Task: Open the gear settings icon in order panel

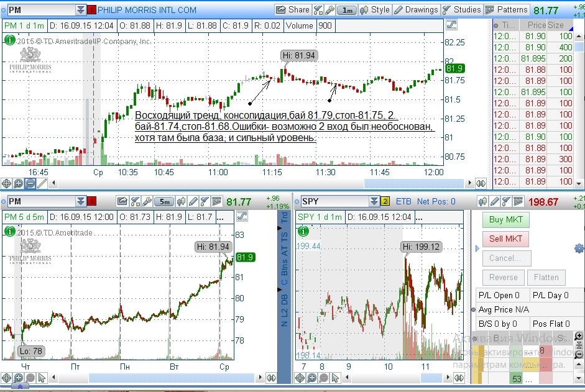Action: click(x=579, y=248)
